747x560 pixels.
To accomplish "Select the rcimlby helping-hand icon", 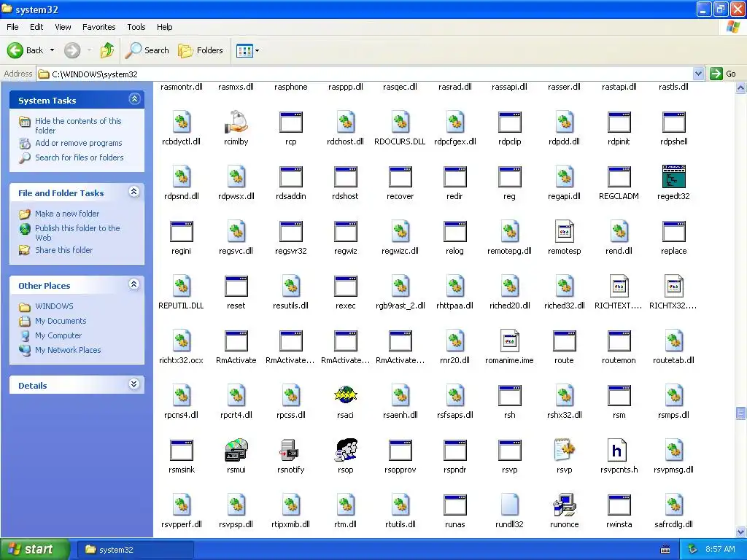I will click(236, 122).
